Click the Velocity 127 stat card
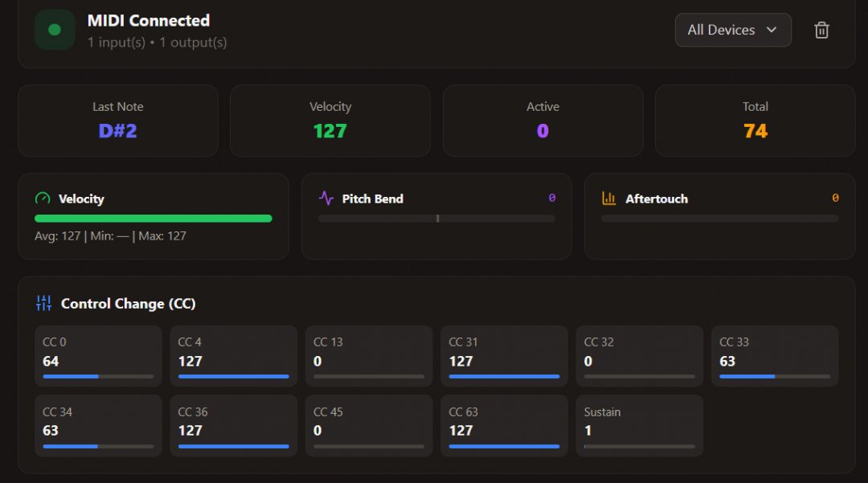 (330, 121)
